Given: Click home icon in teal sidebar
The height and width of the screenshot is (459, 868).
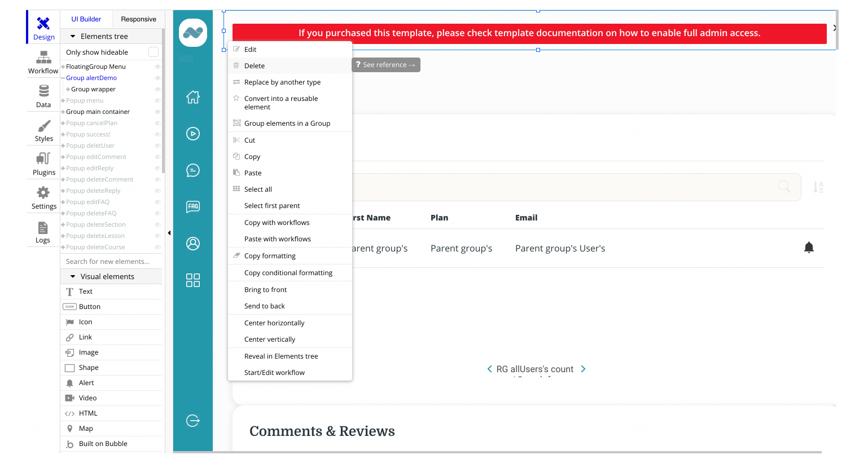Looking at the screenshot, I should [193, 97].
